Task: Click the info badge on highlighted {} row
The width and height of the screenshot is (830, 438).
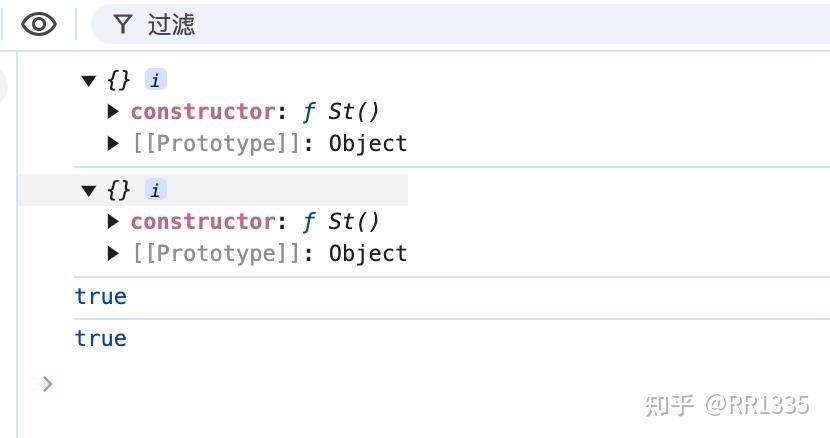Action: tap(156, 190)
